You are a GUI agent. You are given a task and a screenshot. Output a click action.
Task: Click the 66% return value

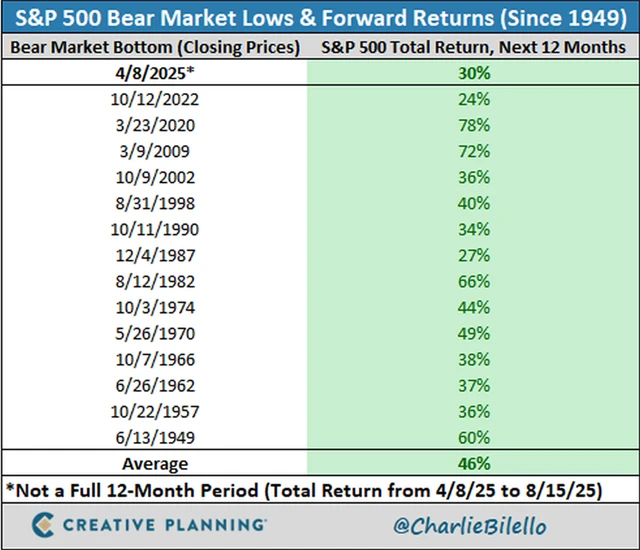click(474, 281)
